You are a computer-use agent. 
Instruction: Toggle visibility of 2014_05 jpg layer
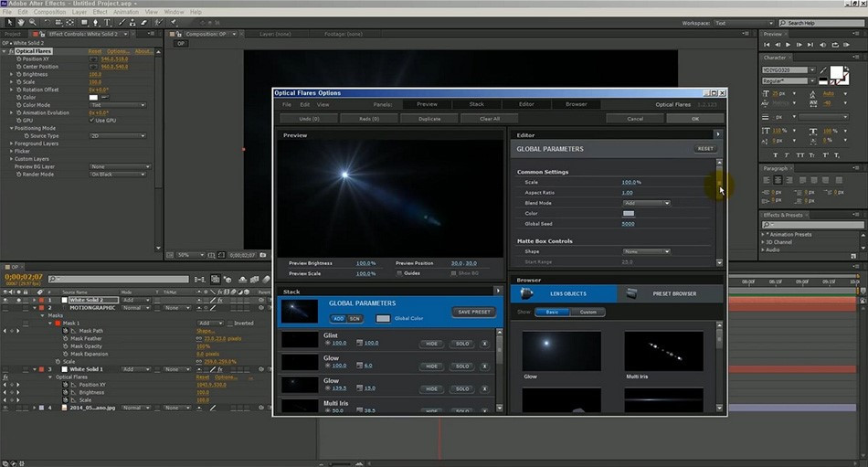pyautogui.click(x=5, y=408)
